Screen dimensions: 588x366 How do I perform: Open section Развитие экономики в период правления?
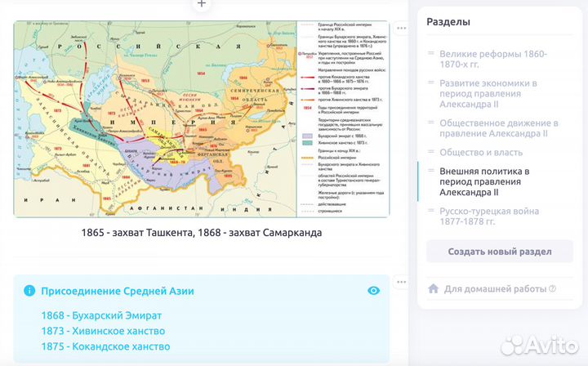click(x=488, y=94)
